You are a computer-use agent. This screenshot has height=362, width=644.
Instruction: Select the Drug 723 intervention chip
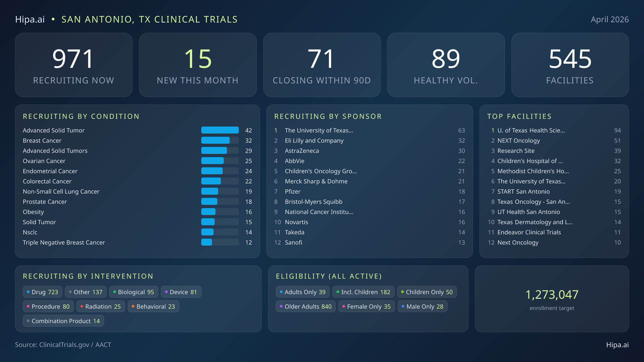42,292
